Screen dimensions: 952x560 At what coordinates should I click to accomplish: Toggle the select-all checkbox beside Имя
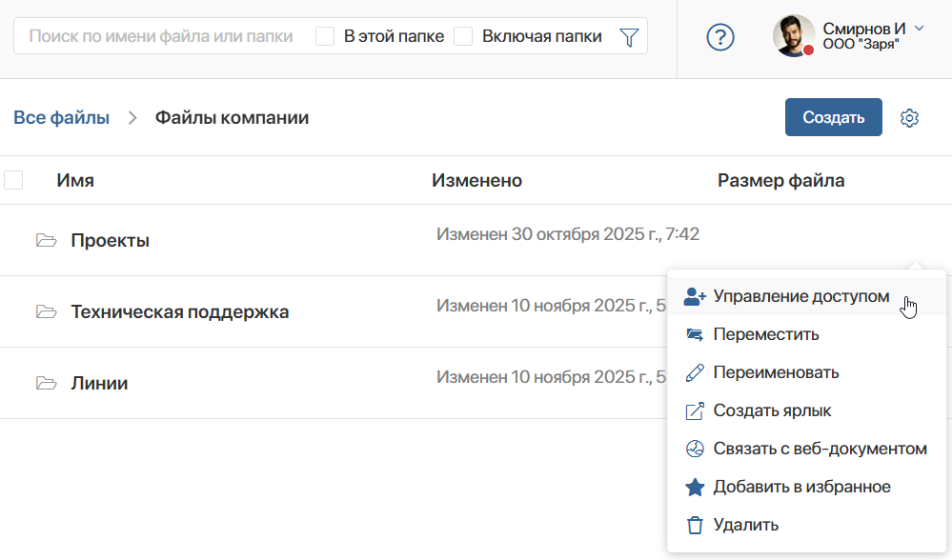coord(13,180)
